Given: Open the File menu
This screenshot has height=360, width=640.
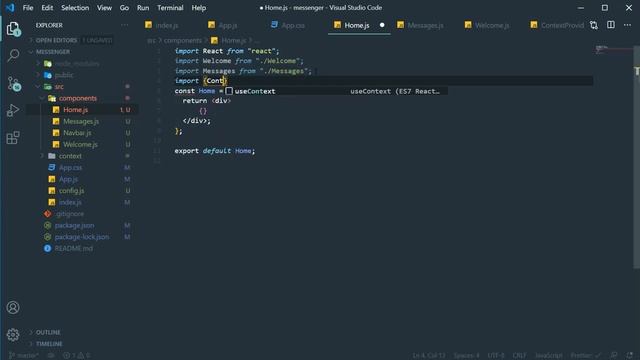Looking at the screenshot, I should [x=28, y=8].
